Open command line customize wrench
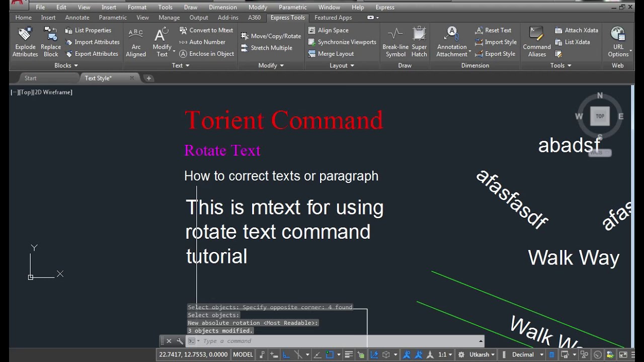This screenshot has width=644, height=362. [x=179, y=341]
